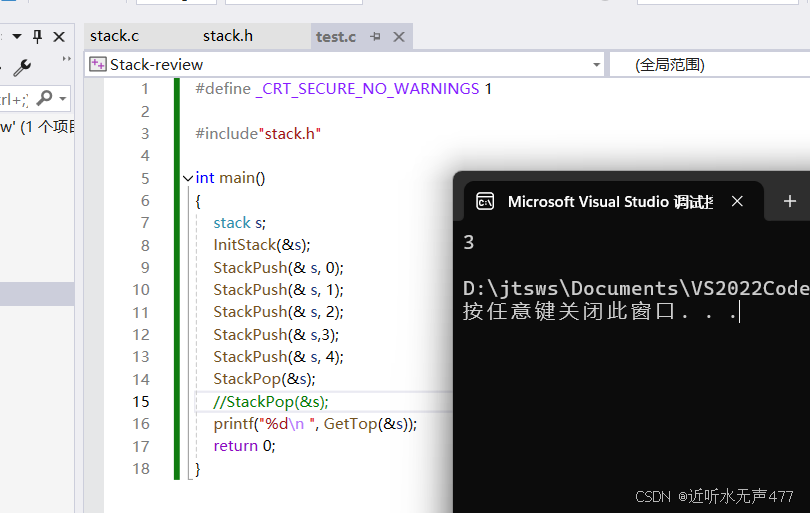This screenshot has width=810, height=513.
Task: Click the commented //StackPop(&s); line
Action: (271, 402)
